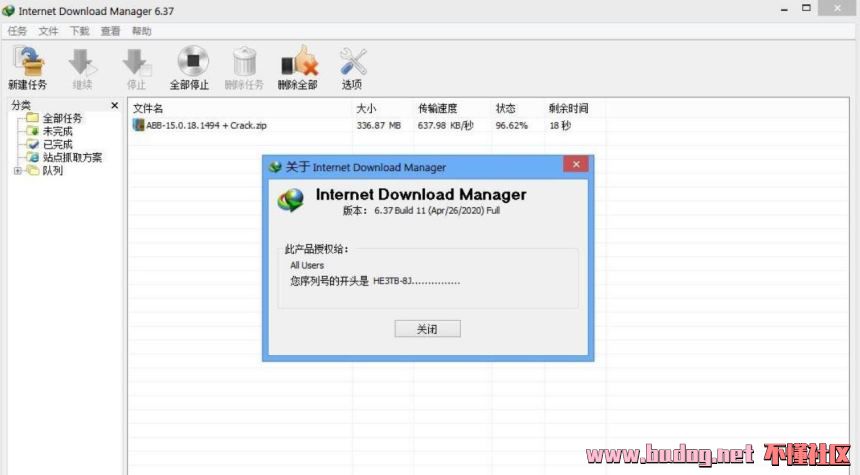
Task: Click the 336.87 MB size cell
Action: (378, 126)
